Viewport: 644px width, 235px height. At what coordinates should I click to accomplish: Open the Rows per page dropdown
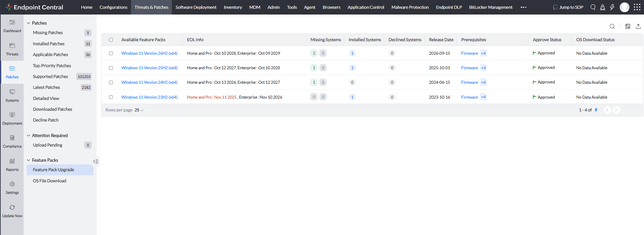coord(139,110)
